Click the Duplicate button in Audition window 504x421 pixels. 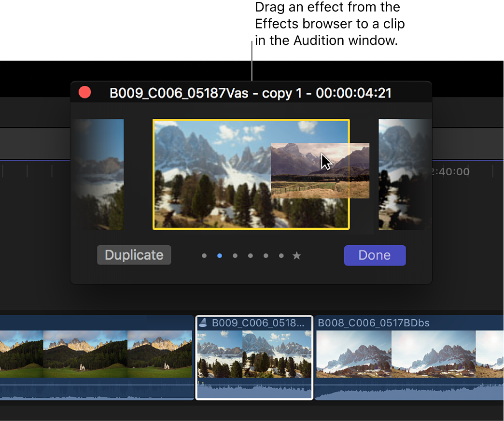(x=134, y=255)
